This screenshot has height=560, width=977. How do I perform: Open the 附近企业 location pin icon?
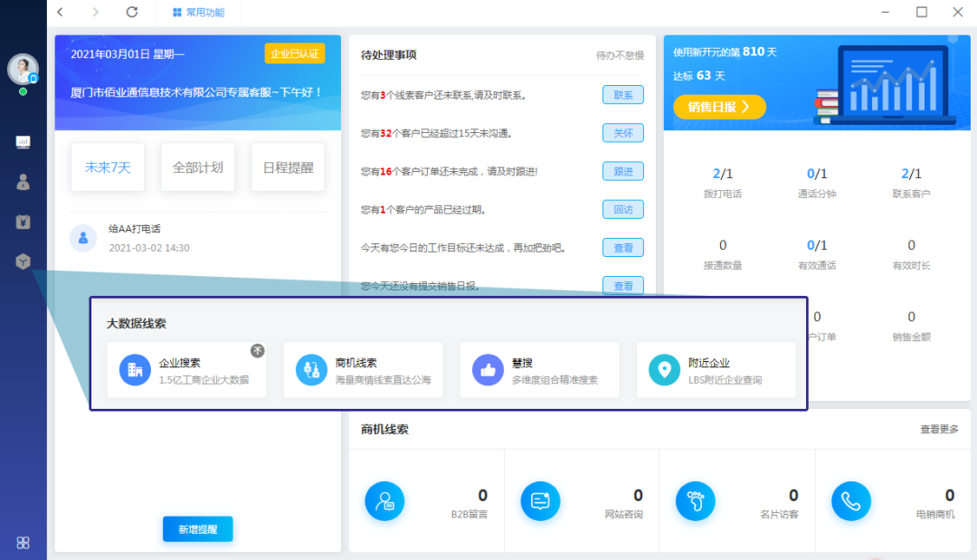664,370
